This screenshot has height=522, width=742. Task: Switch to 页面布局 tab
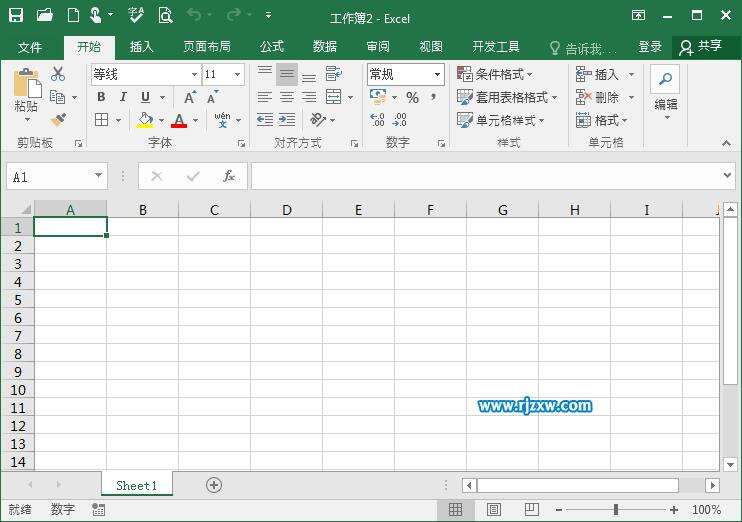pyautogui.click(x=207, y=46)
